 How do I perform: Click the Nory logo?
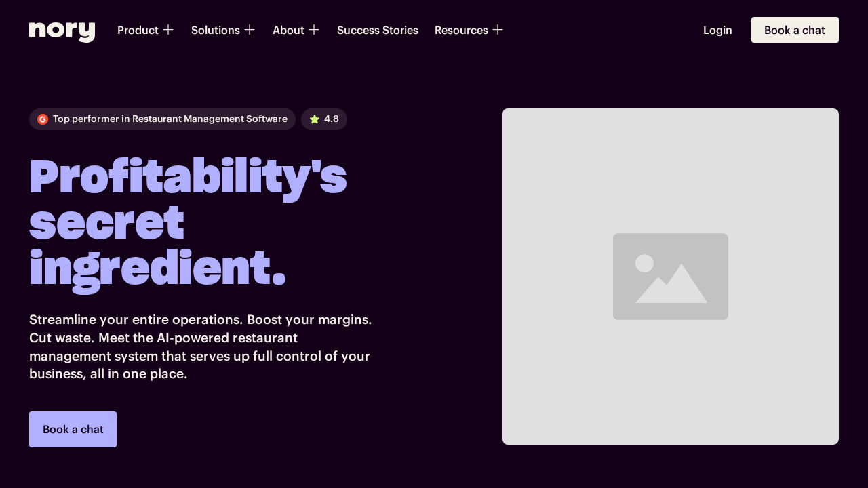pyautogui.click(x=62, y=31)
